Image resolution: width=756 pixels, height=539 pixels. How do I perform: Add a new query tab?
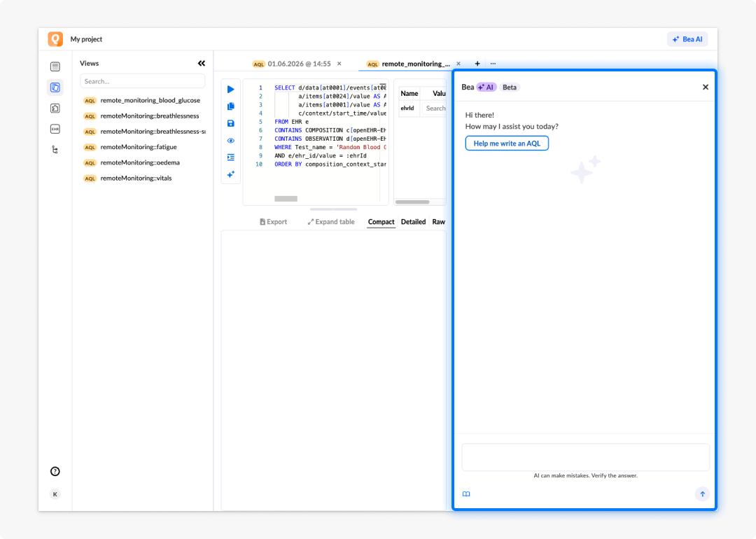pos(477,64)
